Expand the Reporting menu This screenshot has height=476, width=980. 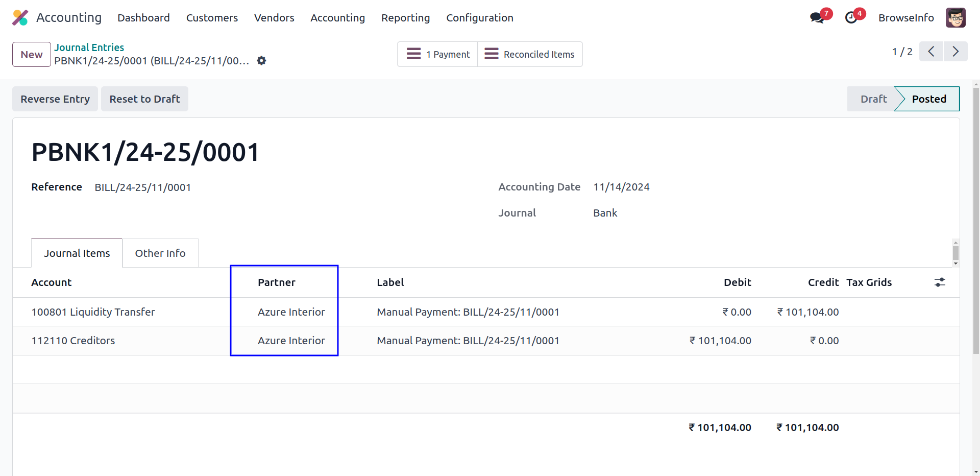click(405, 18)
